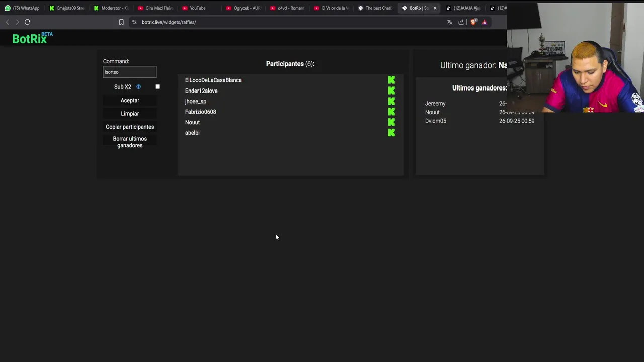Image resolution: width=644 pixels, height=362 pixels.
Task: Click Dvidm05 in last winners list
Action: [x=436, y=121]
